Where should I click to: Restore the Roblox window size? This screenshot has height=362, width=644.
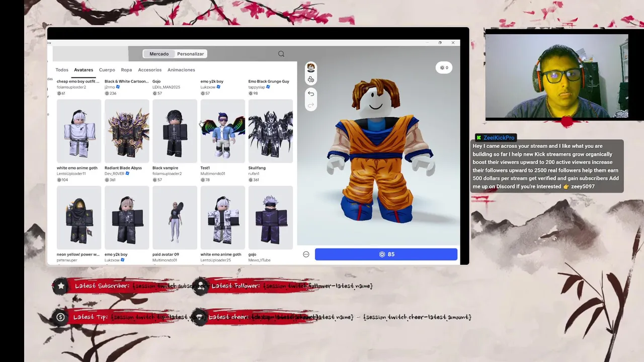pos(440,43)
